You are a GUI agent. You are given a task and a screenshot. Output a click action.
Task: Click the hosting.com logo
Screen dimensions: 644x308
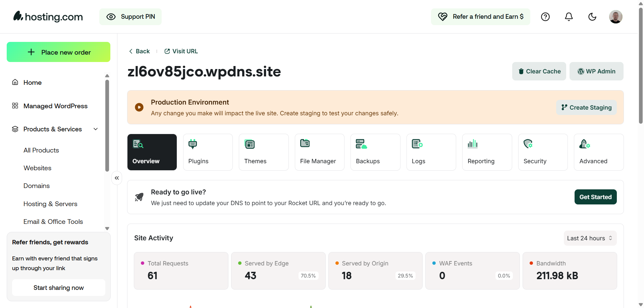click(48, 16)
